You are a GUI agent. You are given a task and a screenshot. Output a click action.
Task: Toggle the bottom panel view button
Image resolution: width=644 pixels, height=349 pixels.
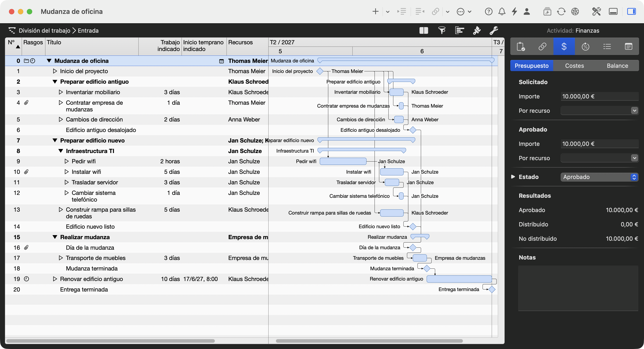(x=613, y=11)
